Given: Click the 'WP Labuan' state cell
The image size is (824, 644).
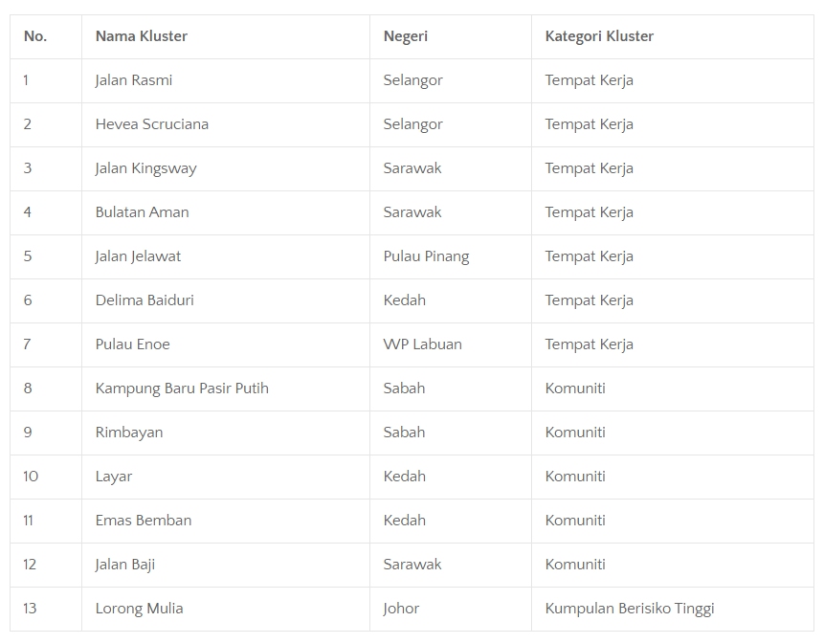Looking at the screenshot, I should pos(422,344).
